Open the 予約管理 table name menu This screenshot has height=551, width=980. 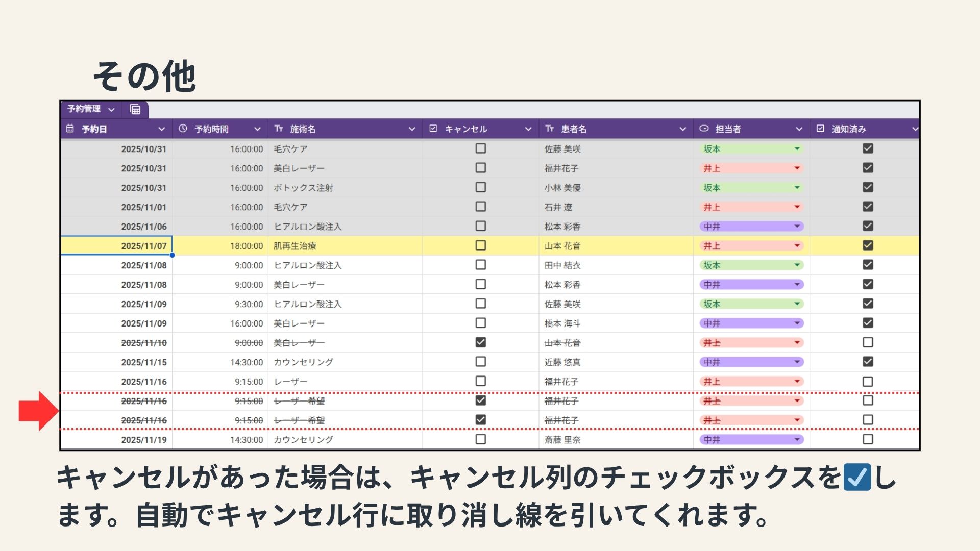(x=111, y=109)
